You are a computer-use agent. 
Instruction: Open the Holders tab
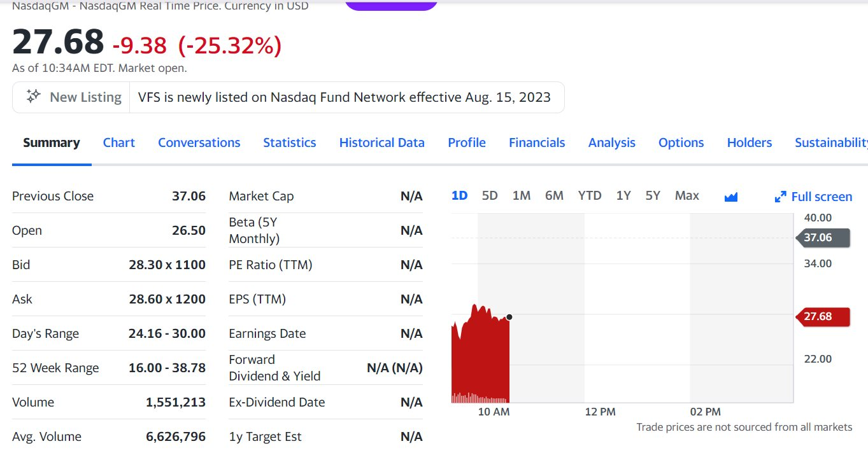(749, 143)
